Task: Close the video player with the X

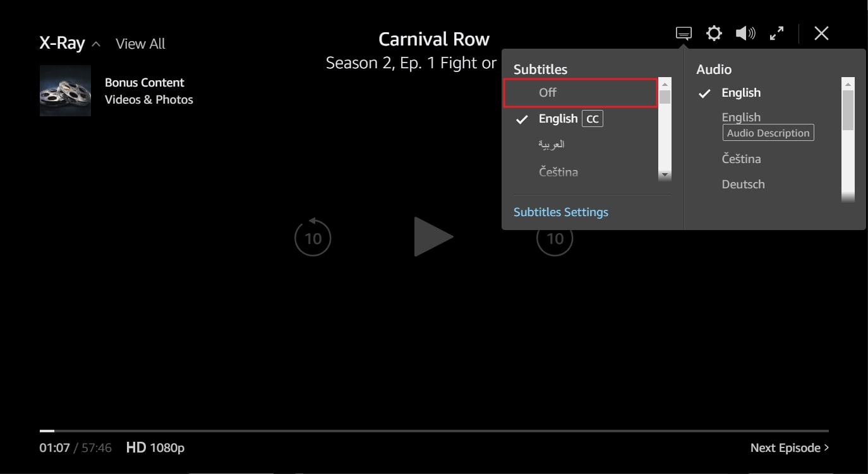Action: pos(821,33)
